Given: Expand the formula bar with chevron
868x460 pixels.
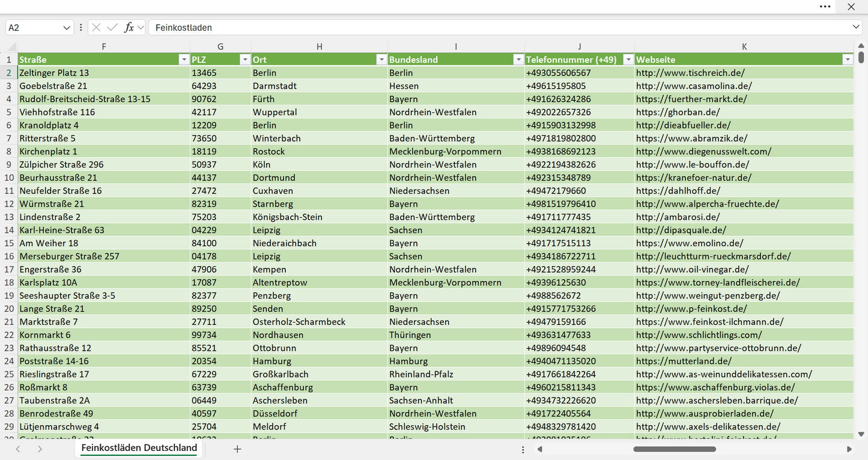Looking at the screenshot, I should (x=856, y=28).
